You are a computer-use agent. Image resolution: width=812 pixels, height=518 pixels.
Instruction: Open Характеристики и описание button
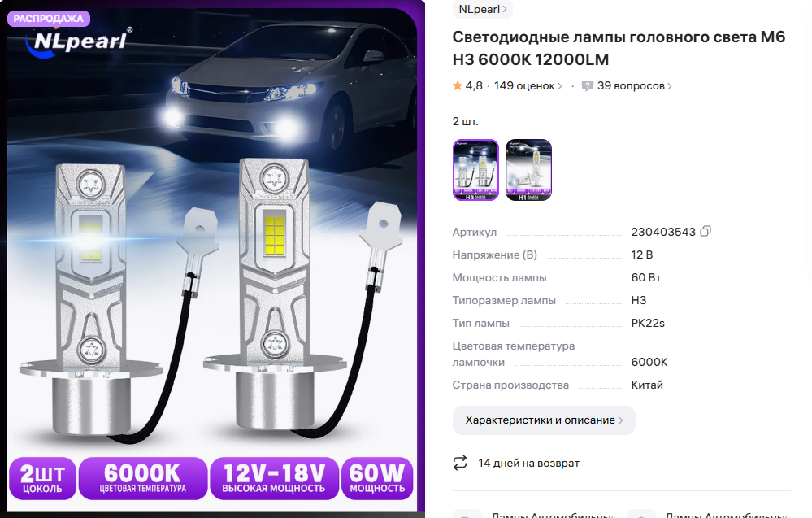[544, 420]
